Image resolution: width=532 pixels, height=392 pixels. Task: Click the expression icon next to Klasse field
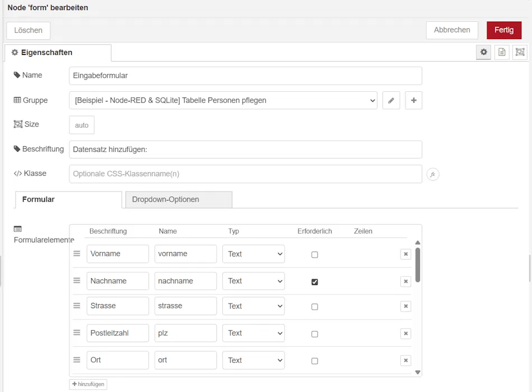coord(432,174)
